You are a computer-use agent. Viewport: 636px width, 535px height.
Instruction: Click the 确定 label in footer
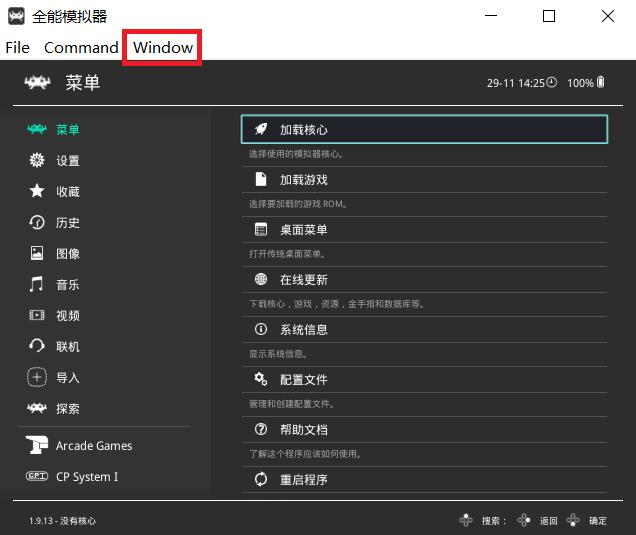pos(598,521)
